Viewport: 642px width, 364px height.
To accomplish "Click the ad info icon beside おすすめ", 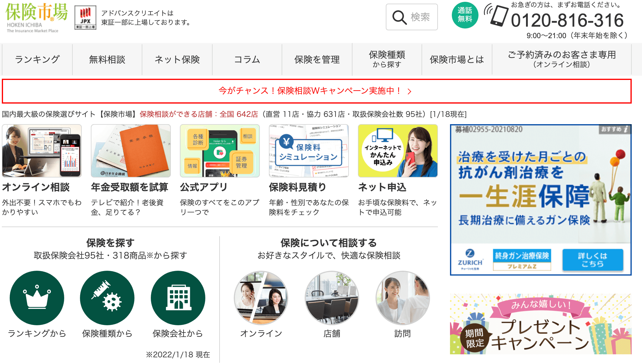I will click(x=626, y=129).
